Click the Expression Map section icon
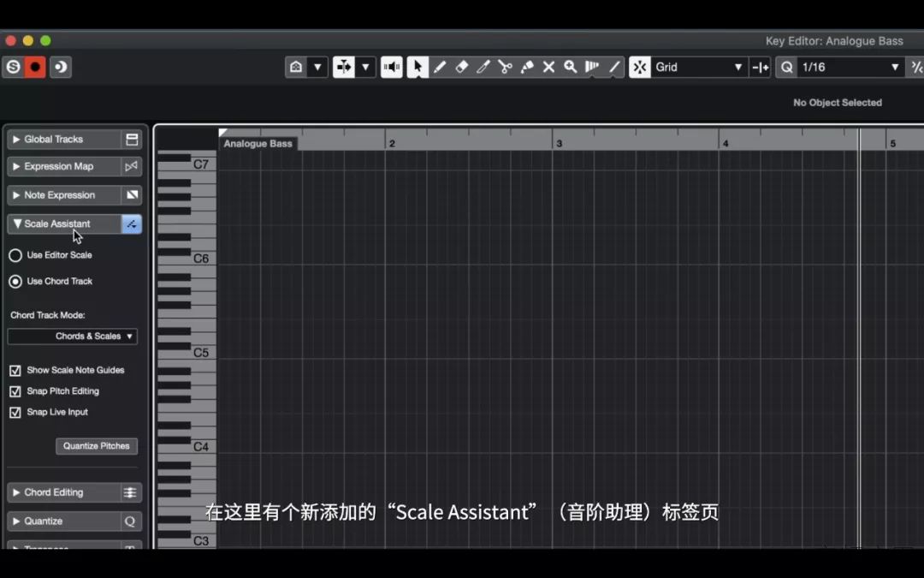Screen dimensions: 924x578 point(132,166)
